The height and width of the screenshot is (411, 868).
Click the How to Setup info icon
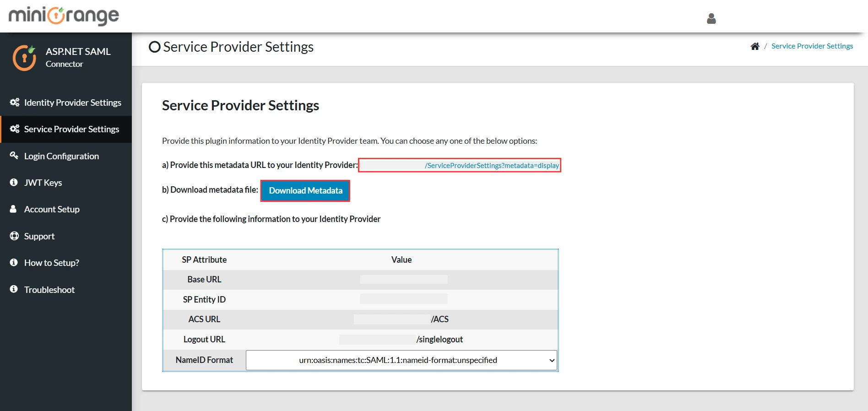coord(14,262)
